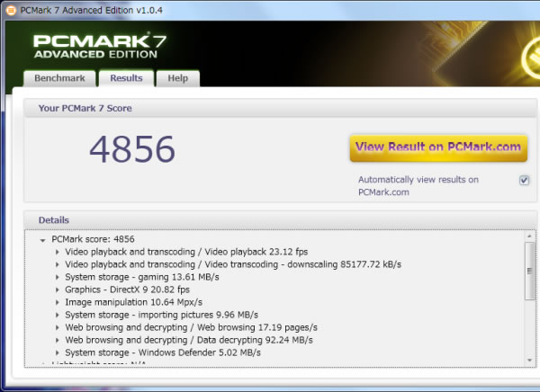Image resolution: width=540 pixels, height=392 pixels.
Task: Select Video transcoding downscaling row text
Action: [x=233, y=264]
